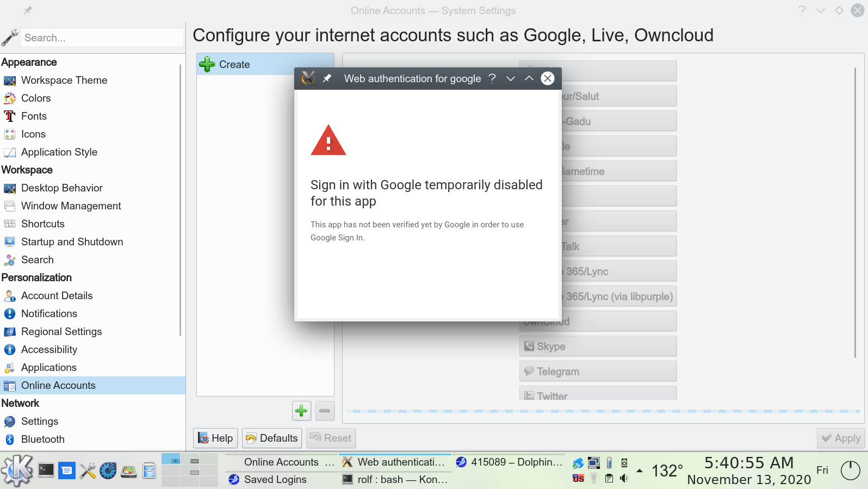Open the wrench-and-screwdriver settings launcher
868x489 pixels.
[x=88, y=471]
